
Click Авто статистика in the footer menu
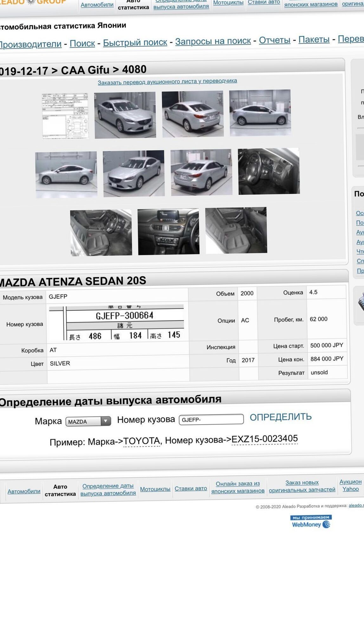tap(60, 490)
